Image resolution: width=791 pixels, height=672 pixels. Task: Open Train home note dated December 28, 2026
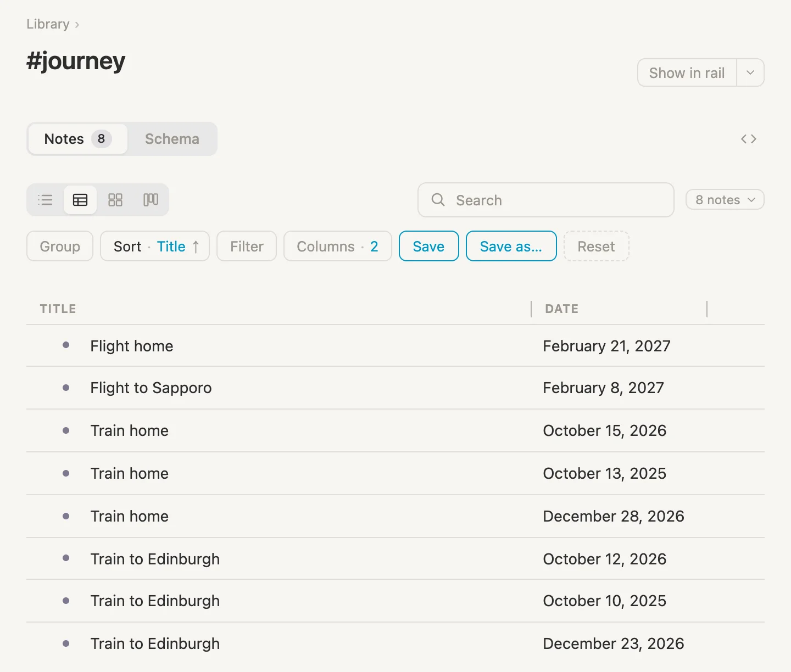click(130, 516)
